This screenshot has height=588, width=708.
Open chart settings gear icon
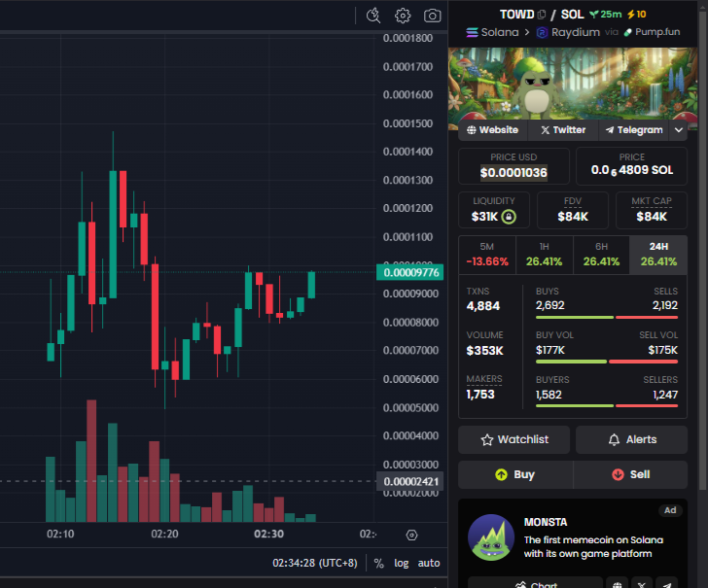(403, 16)
